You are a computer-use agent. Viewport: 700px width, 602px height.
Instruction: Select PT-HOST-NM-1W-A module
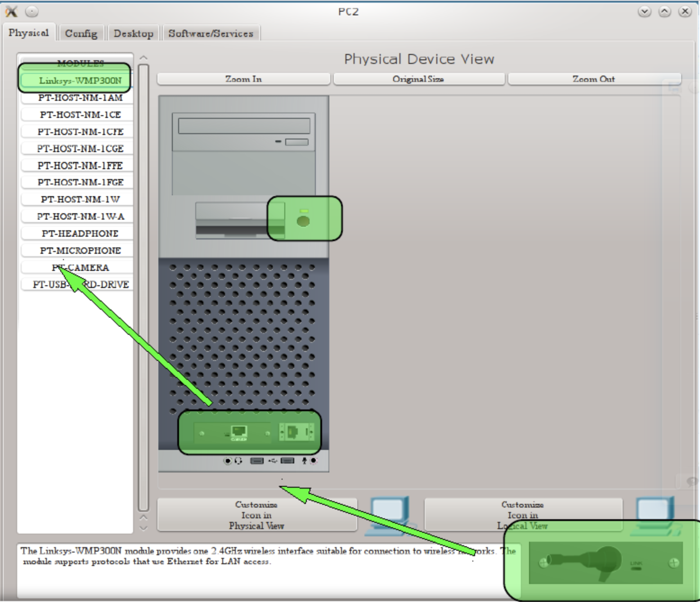(x=77, y=216)
